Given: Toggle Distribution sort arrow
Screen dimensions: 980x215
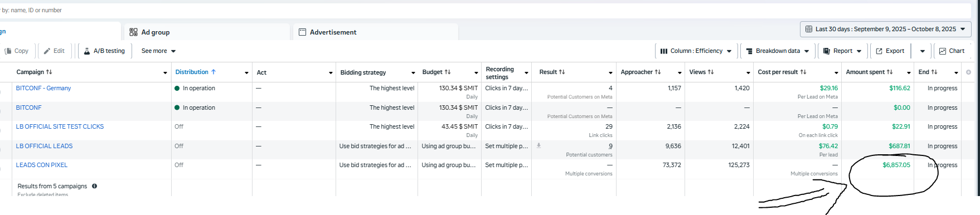Looking at the screenshot, I should point(213,72).
